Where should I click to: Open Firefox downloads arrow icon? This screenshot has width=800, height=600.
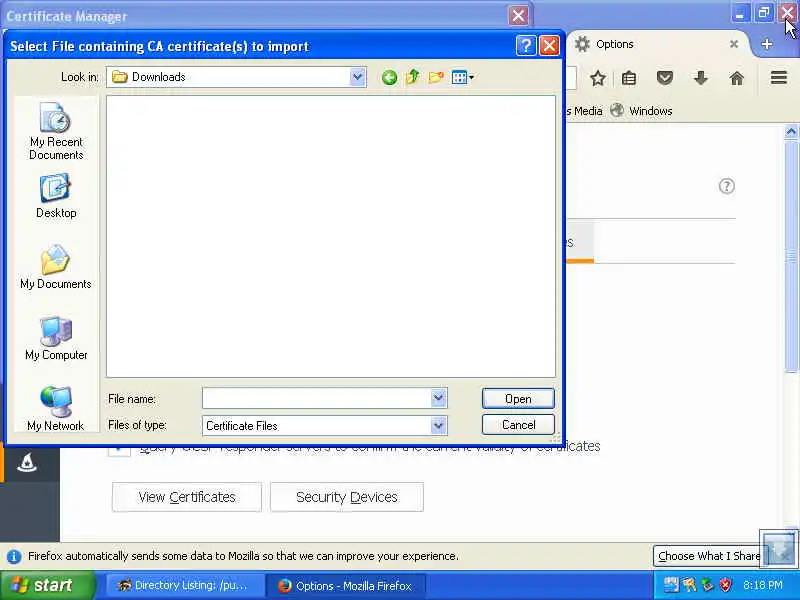click(701, 78)
